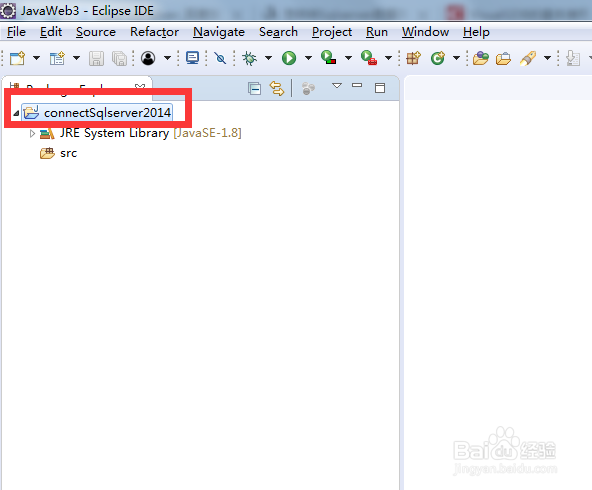Open the Search menu
This screenshot has width=592, height=490.
278,32
